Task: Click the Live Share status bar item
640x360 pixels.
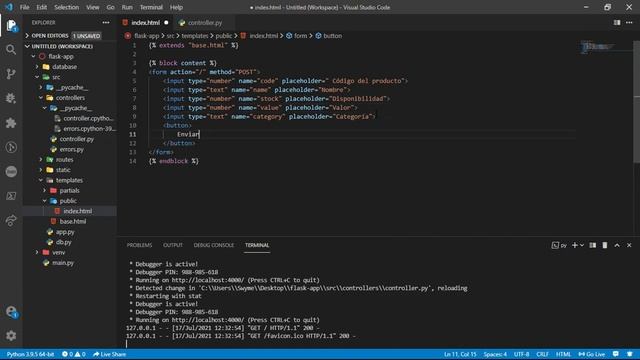Action: [109, 354]
